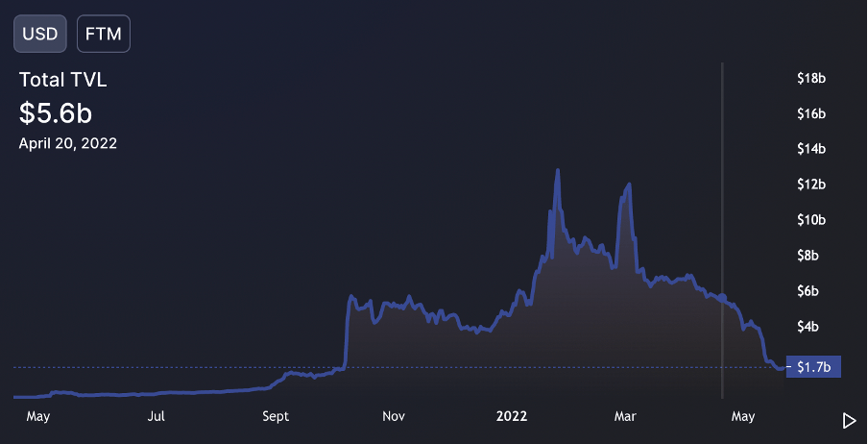Viewport: 868px width, 444px height.
Task: Click the vertical crosshair marker line
Action: pyautogui.click(x=722, y=230)
